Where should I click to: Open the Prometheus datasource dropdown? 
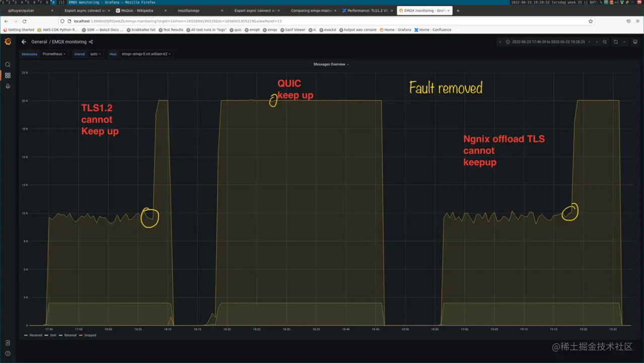(x=53, y=54)
